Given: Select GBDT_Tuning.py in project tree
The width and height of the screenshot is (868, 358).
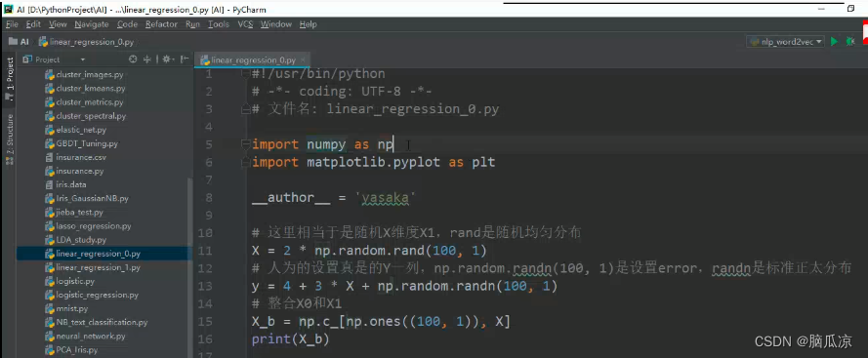Looking at the screenshot, I should pos(81,143).
